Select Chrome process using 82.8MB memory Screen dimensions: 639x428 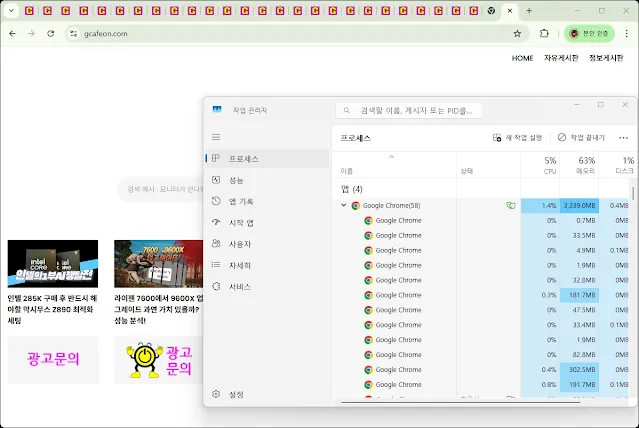(x=480, y=355)
